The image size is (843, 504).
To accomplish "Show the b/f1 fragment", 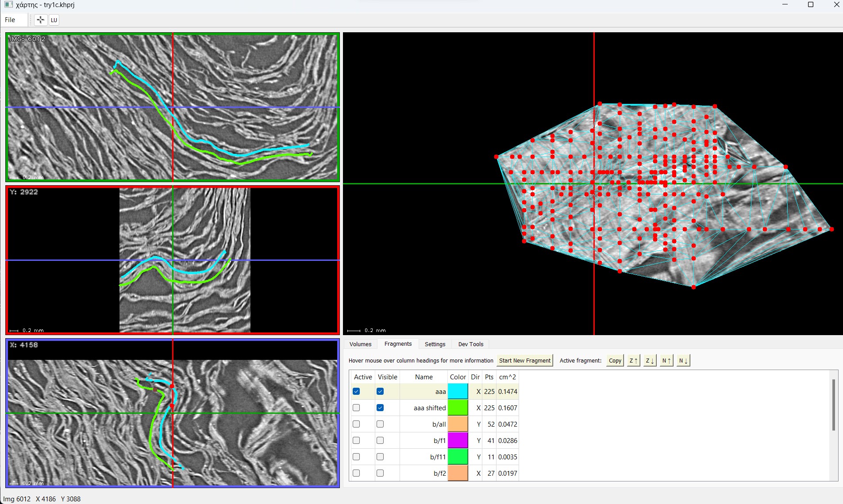I will 380,441.
